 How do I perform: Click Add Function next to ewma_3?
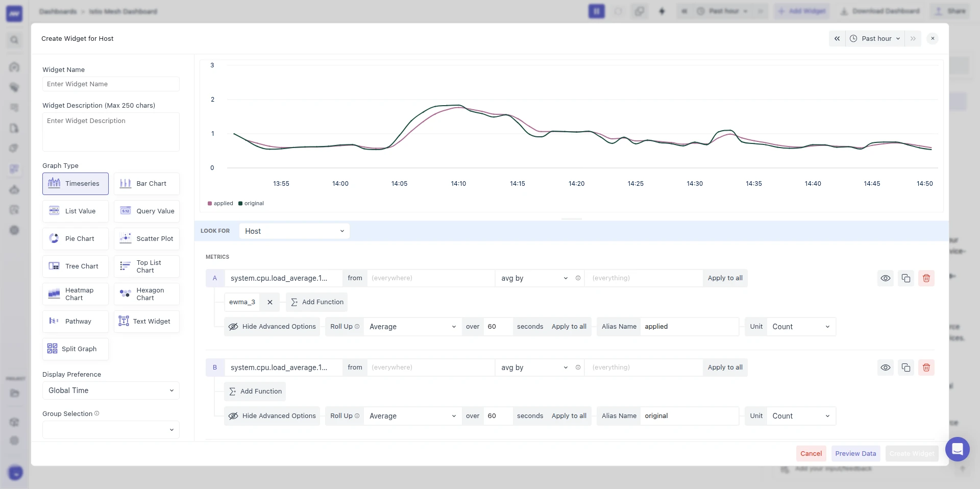click(x=317, y=302)
